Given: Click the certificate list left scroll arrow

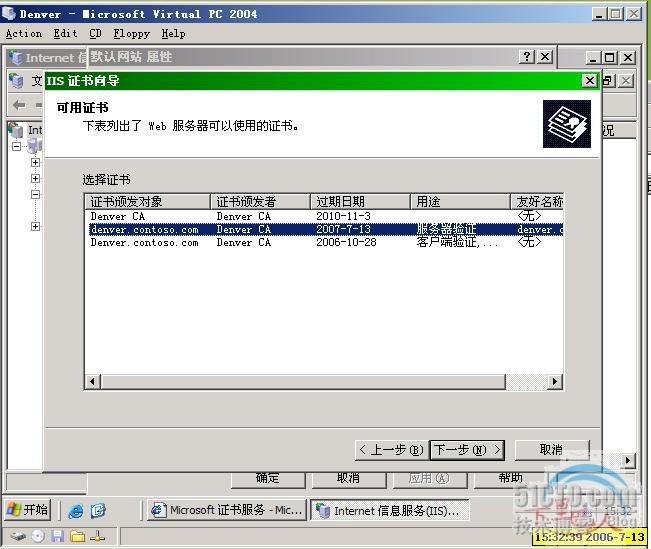Looking at the screenshot, I should (x=93, y=382).
